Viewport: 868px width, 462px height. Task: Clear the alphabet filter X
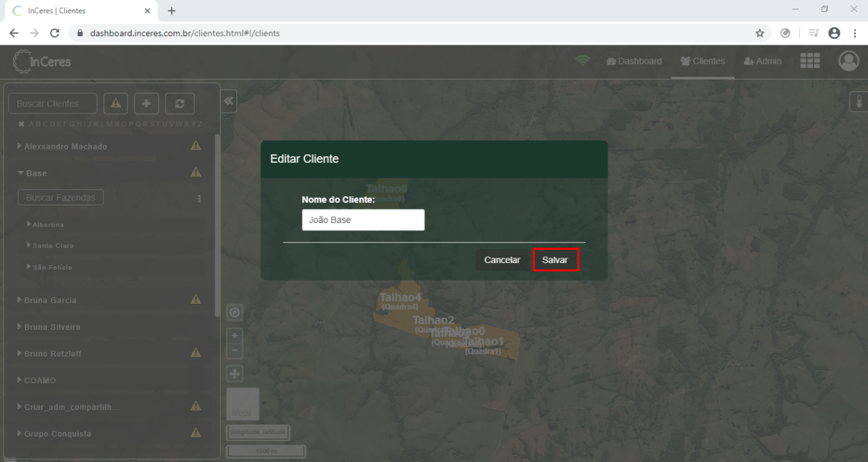click(21, 124)
